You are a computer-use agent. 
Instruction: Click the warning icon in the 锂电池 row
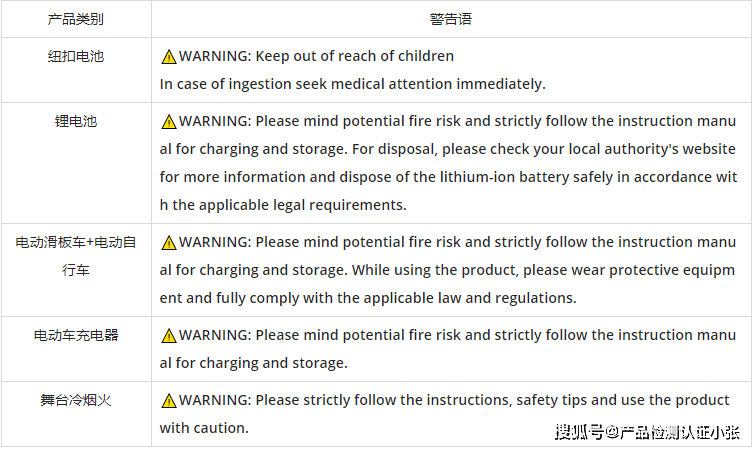click(x=169, y=122)
